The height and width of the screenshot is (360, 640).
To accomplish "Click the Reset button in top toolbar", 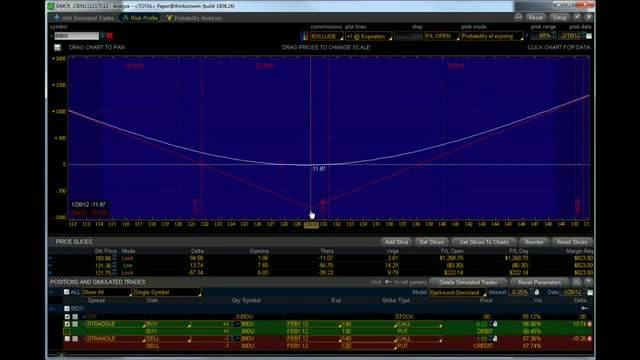I will pyautogui.click(x=535, y=18).
